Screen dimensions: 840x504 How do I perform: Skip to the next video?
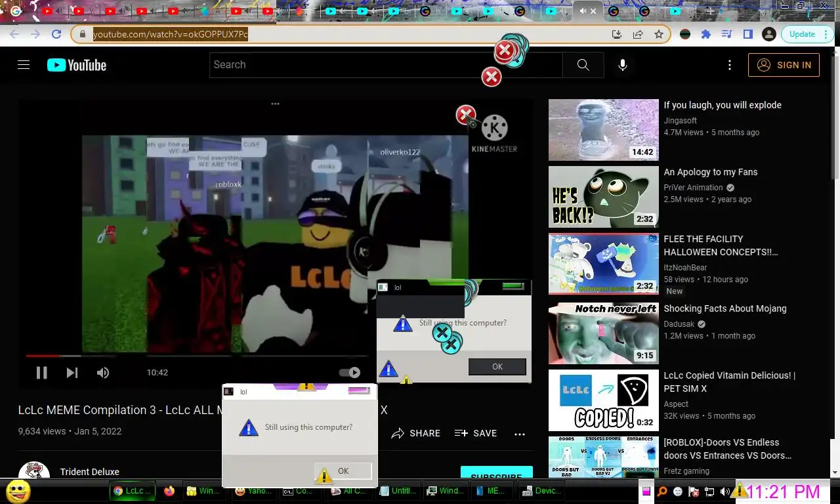click(72, 373)
